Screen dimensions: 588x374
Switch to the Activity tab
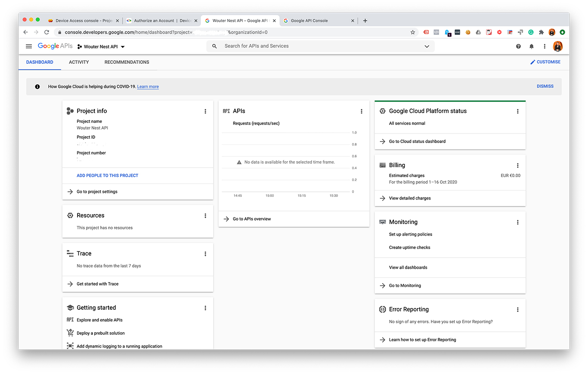pyautogui.click(x=79, y=62)
